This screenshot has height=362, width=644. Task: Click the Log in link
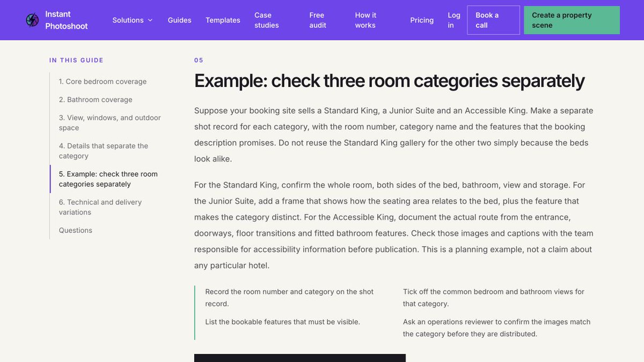(454, 20)
